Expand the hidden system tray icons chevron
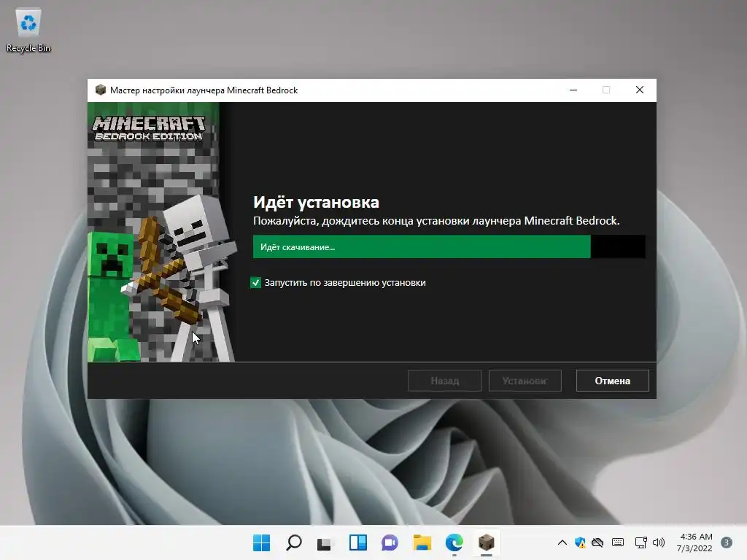 [x=562, y=542]
